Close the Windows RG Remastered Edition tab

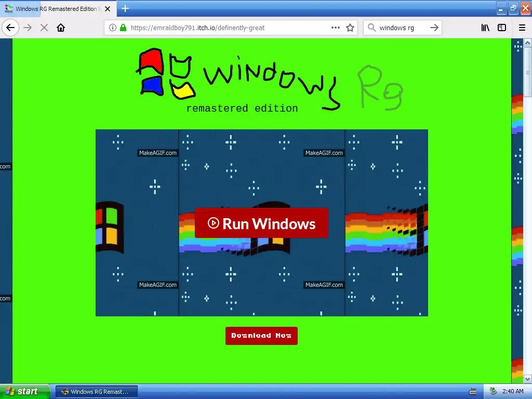tap(107, 9)
